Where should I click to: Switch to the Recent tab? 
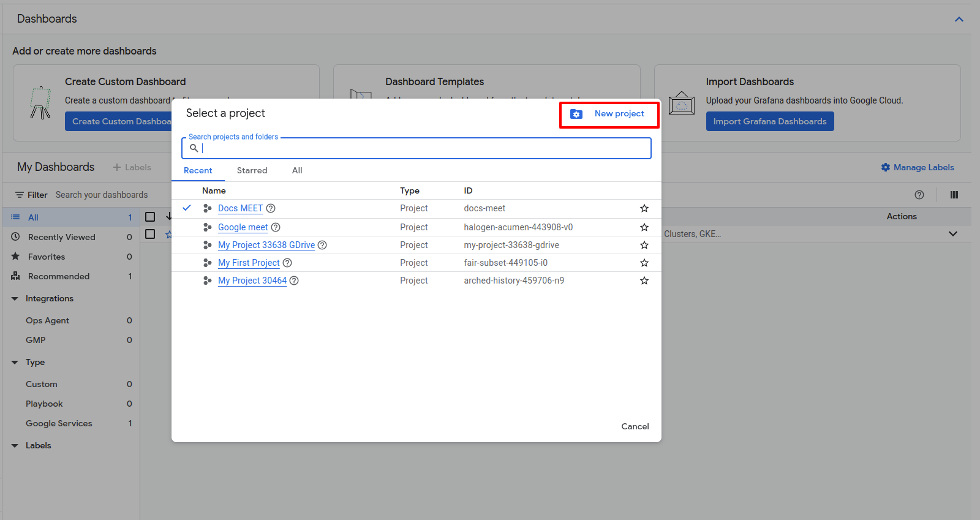tap(198, 170)
